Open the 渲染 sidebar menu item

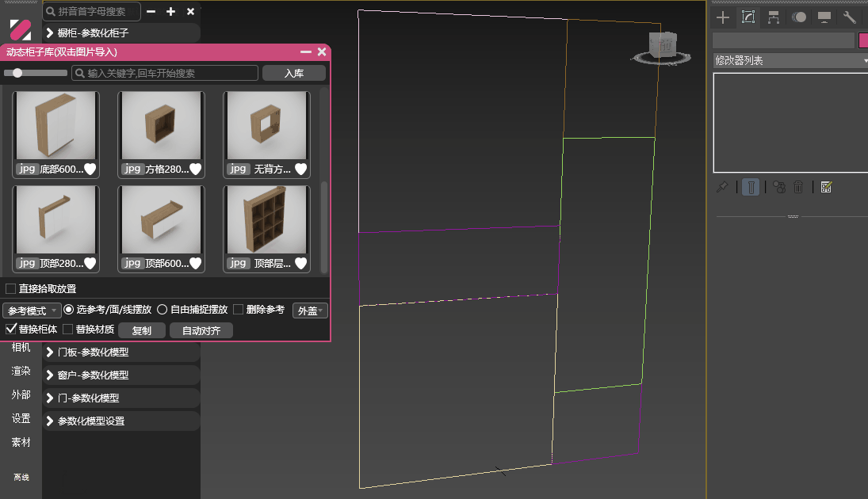pos(21,371)
